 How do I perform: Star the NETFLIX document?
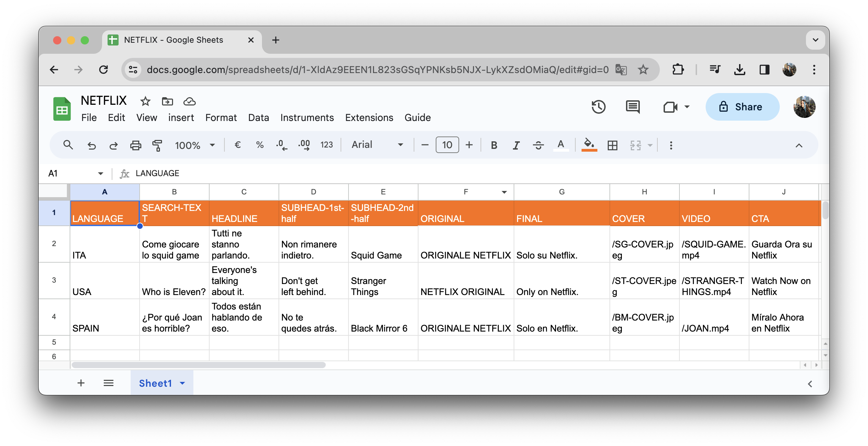(145, 101)
